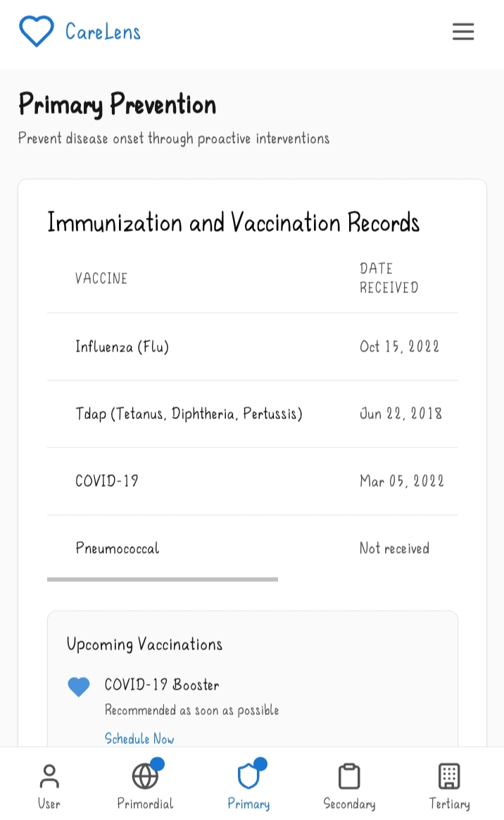This screenshot has width=504, height=820.
Task: Switch to the Secondary tab label
Action: pyautogui.click(x=349, y=804)
